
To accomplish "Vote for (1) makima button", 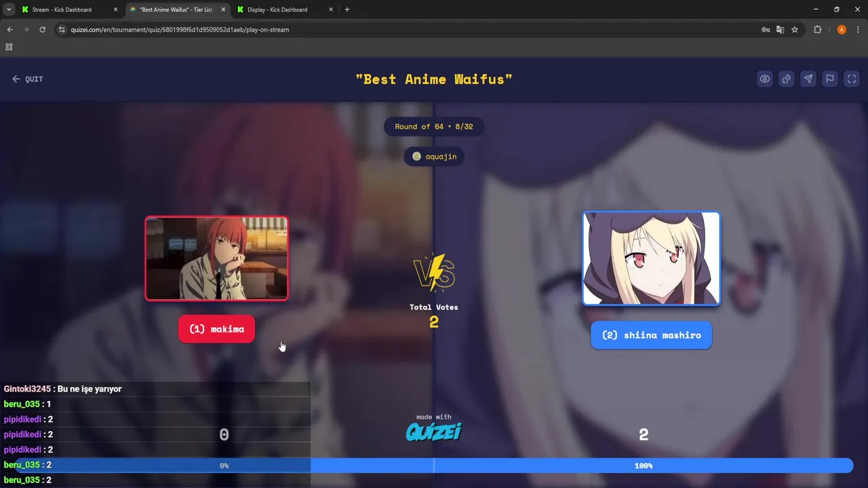I will click(216, 329).
